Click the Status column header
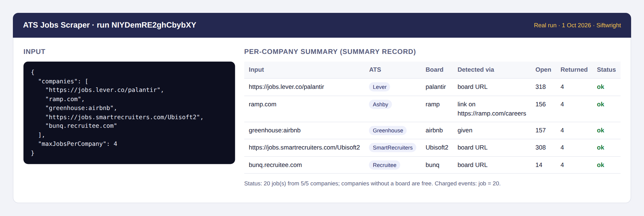The image size is (644, 216). [606, 70]
